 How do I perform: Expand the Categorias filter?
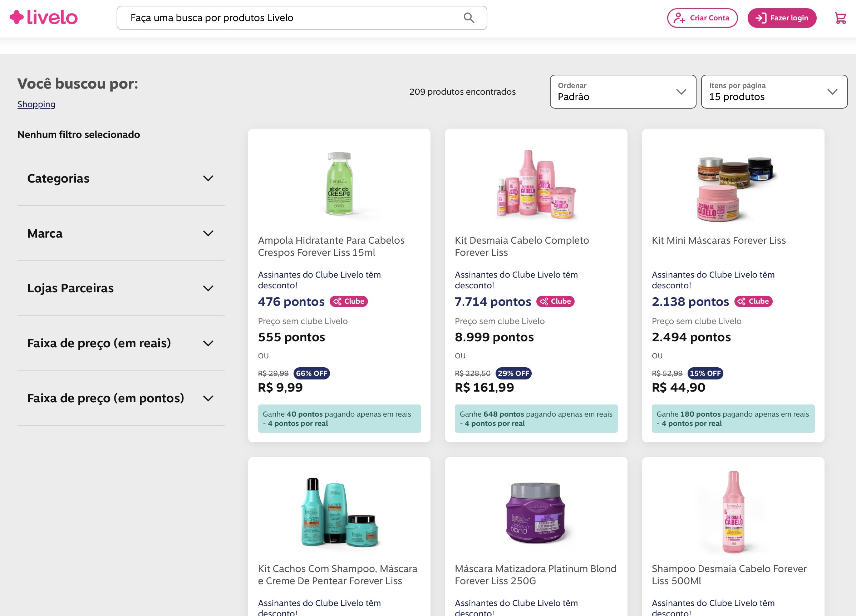tap(121, 178)
